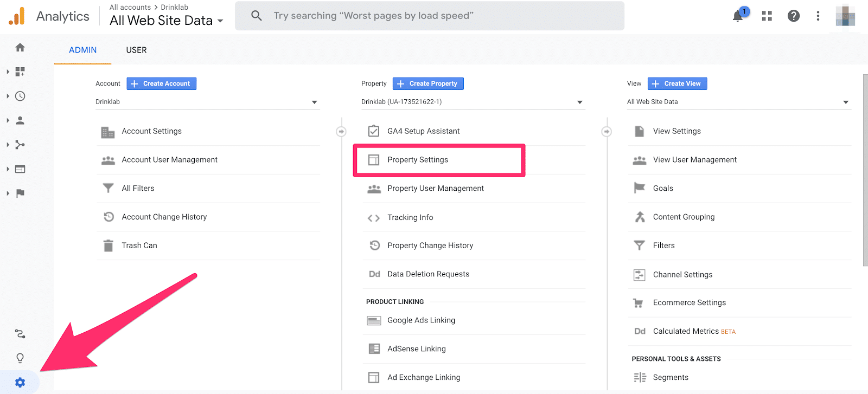Viewport: 868px width, 394px height.
Task: Open Admin gear icon
Action: tap(20, 383)
